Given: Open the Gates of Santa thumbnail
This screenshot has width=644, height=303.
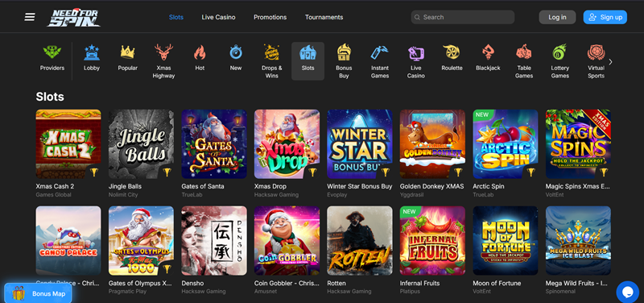Looking at the screenshot, I should pyautogui.click(x=214, y=144).
